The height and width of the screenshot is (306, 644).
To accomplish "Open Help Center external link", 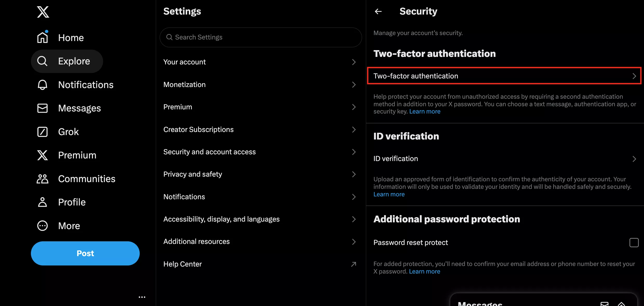I will (x=354, y=264).
